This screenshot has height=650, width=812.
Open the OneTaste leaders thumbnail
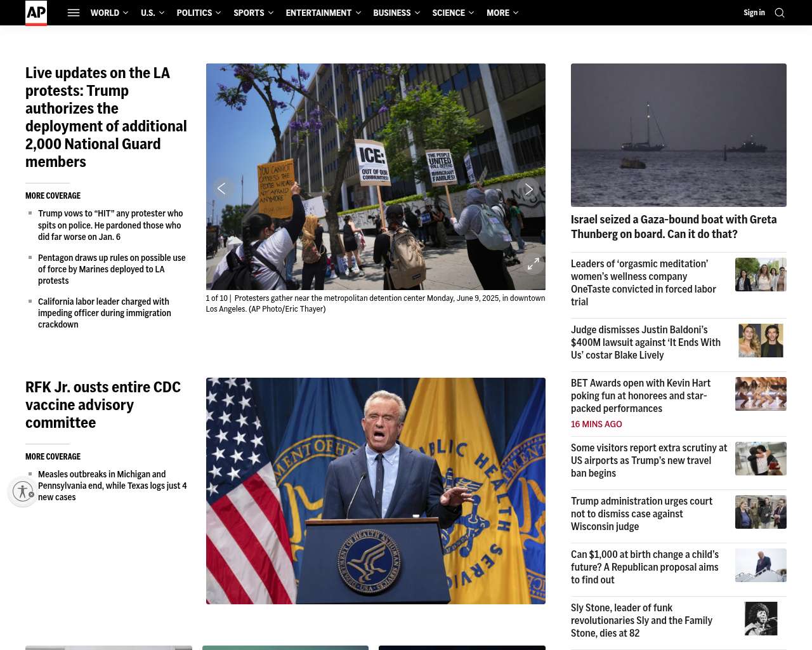761,274
